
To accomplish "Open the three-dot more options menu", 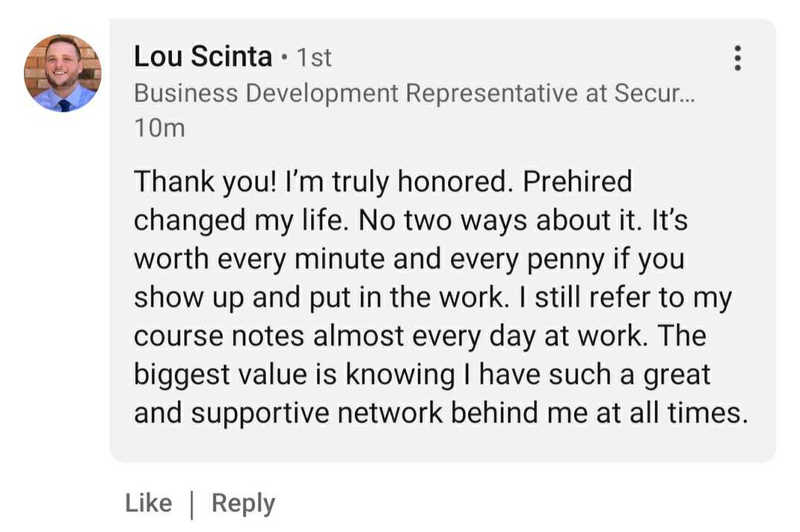I will pyautogui.click(x=736, y=58).
